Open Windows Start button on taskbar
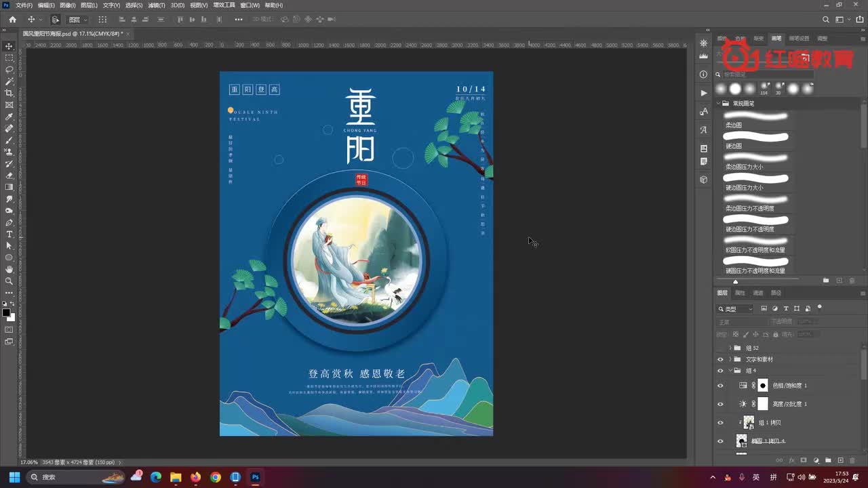 (x=14, y=477)
